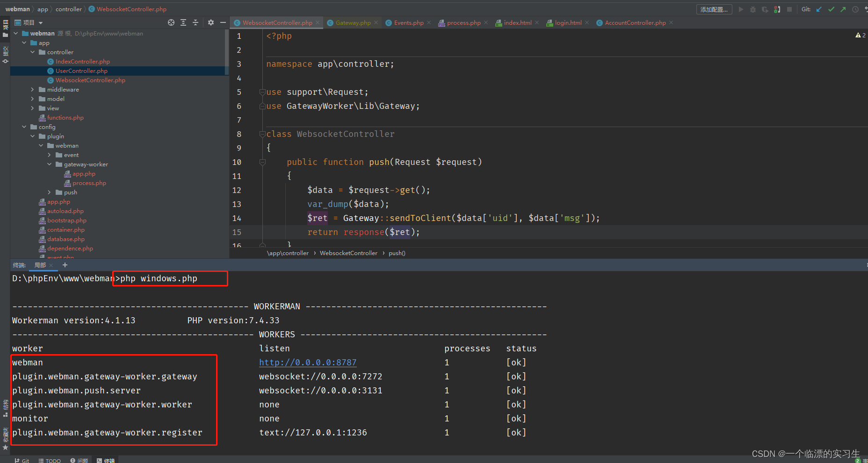This screenshot has width=868, height=463.
Task: Click Git Push green arrow
Action: [x=843, y=9]
